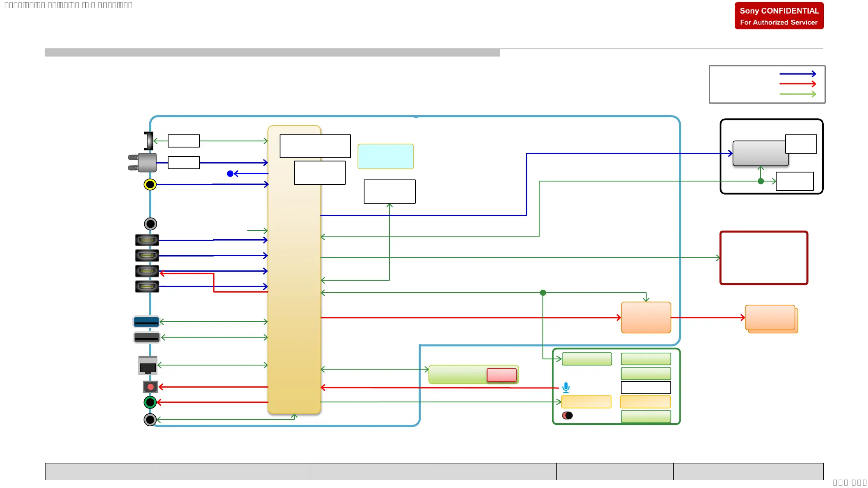This screenshot has width=868, height=488.
Task: Click the green headphone jack icon
Action: click(150, 402)
